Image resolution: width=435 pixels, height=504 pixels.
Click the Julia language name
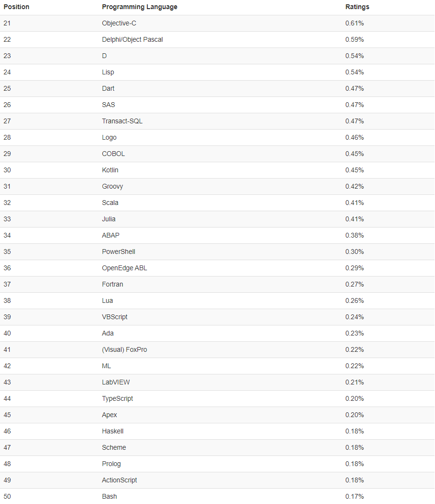click(109, 219)
